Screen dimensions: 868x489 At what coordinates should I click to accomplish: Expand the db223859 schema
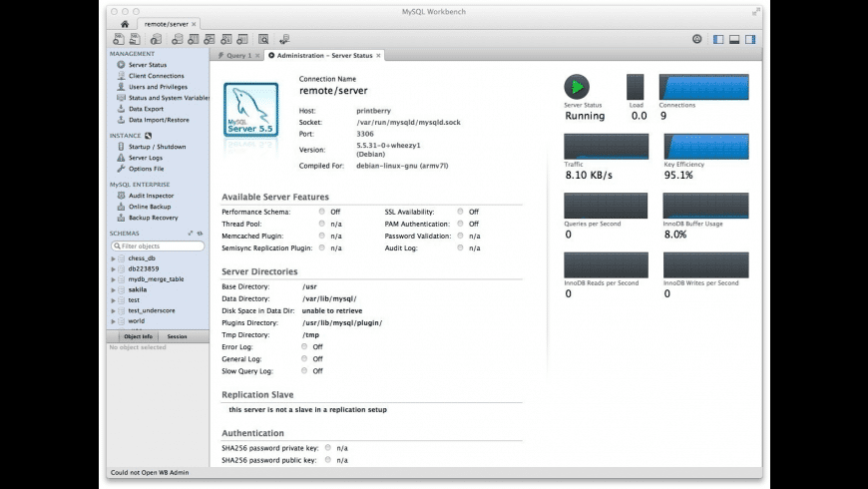(x=113, y=269)
